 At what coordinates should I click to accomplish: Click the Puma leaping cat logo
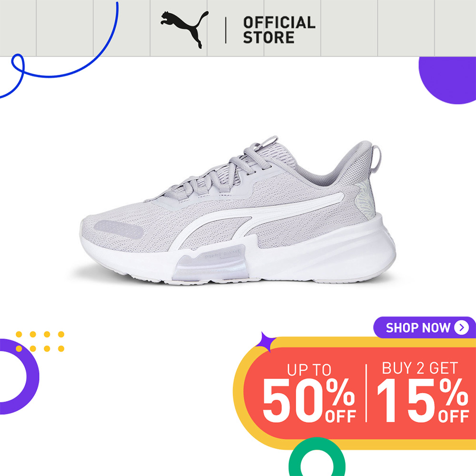pyautogui.click(x=184, y=30)
